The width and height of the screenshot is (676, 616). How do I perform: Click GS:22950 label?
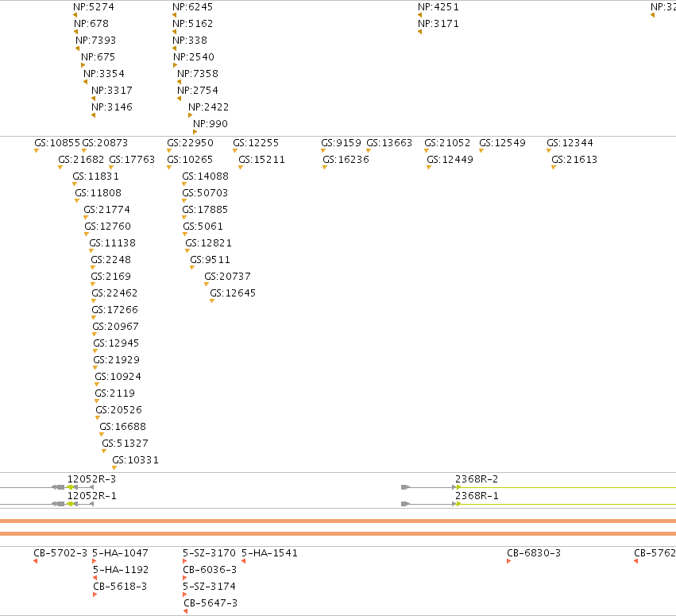coord(190,143)
